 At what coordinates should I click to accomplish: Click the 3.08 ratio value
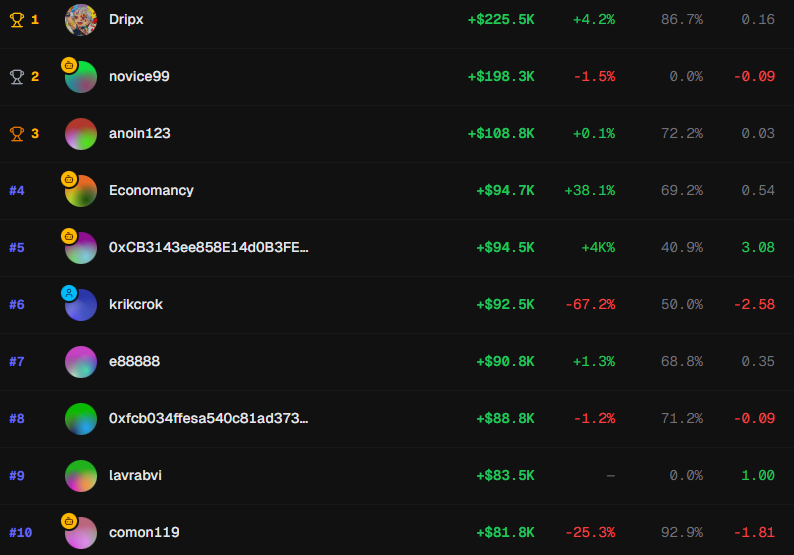pos(758,248)
